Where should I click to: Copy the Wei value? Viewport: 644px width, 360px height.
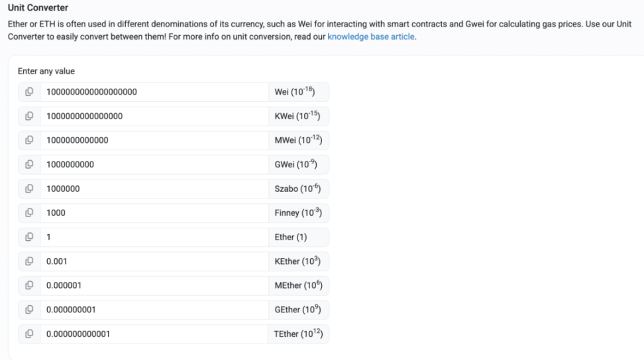point(29,92)
